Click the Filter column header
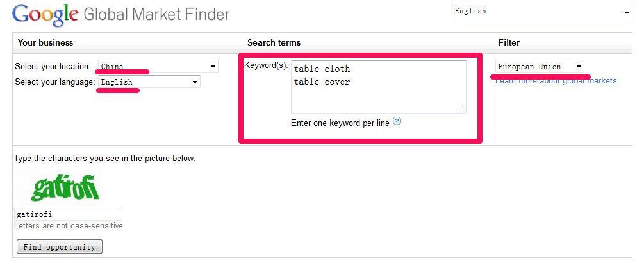 [x=509, y=43]
